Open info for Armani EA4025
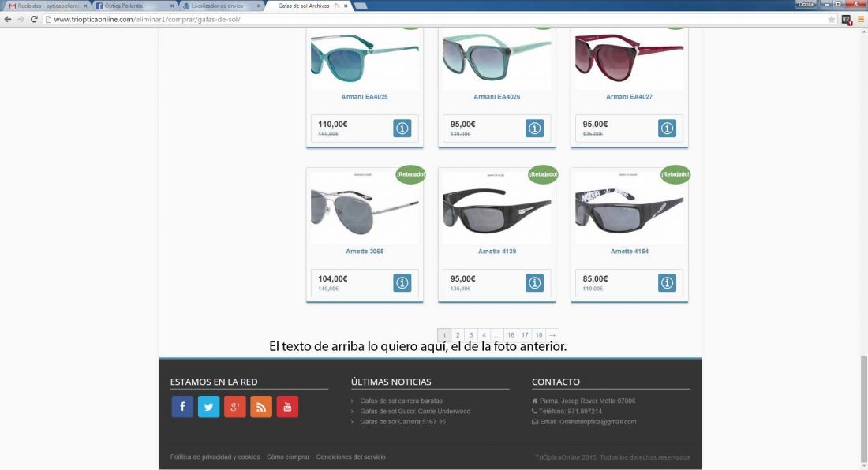Viewport: 868px width, 470px height. 402,129
